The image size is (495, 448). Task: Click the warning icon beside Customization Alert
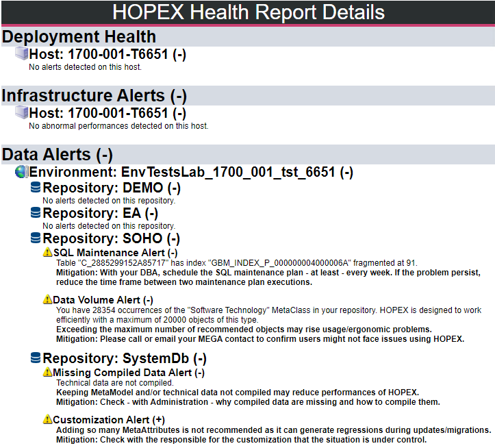tap(47, 419)
